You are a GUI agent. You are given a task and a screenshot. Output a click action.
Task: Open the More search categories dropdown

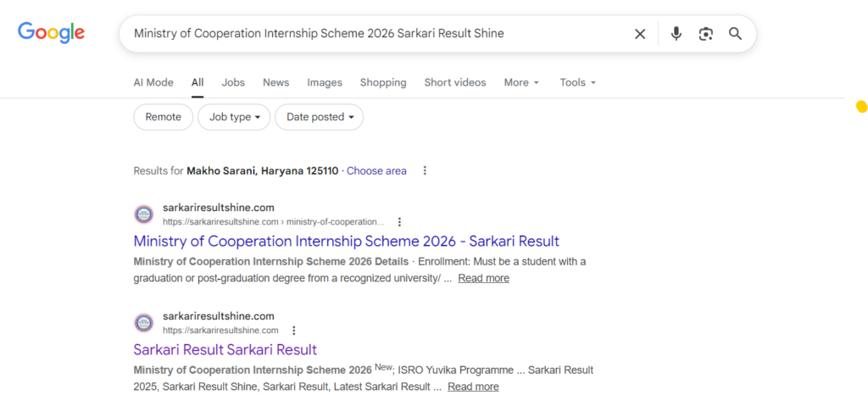coord(521,82)
